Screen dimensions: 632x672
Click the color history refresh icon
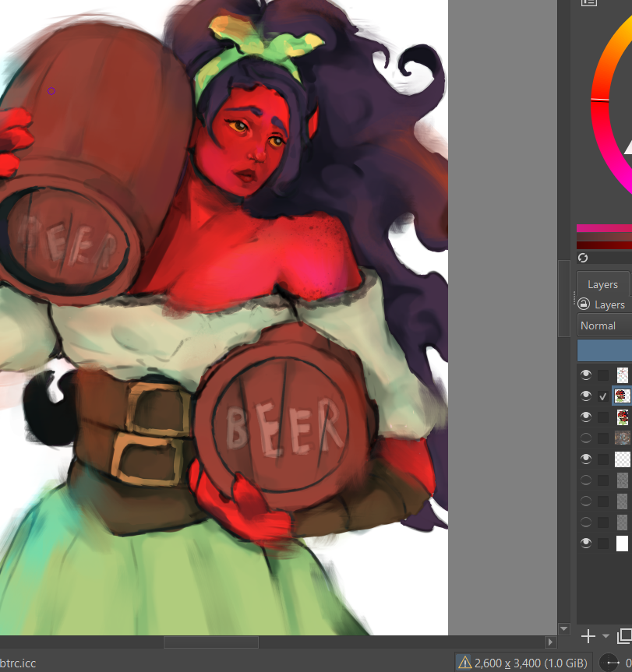583,258
